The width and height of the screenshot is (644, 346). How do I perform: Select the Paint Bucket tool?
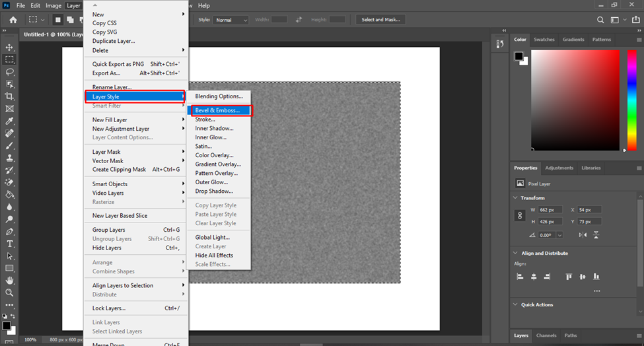9,195
